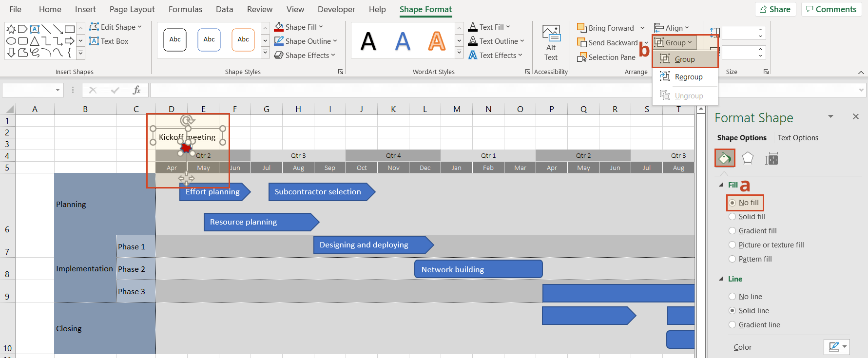Click the Insert Function fx icon
This screenshot has width=868, height=358.
click(x=136, y=90)
